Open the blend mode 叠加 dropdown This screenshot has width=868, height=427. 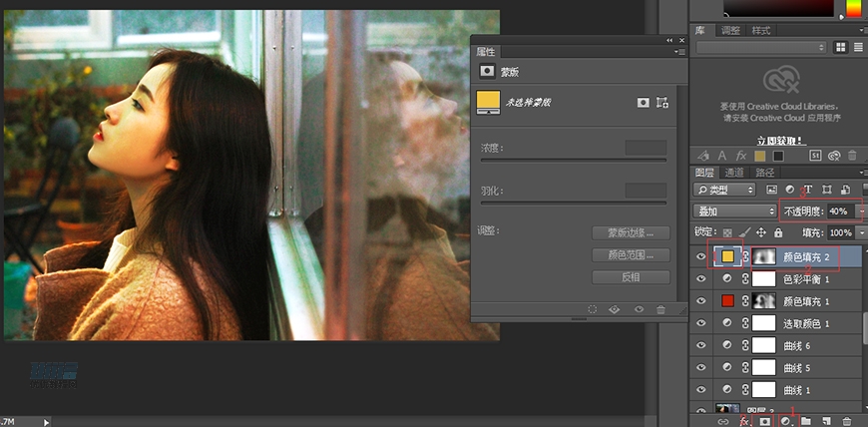(735, 212)
